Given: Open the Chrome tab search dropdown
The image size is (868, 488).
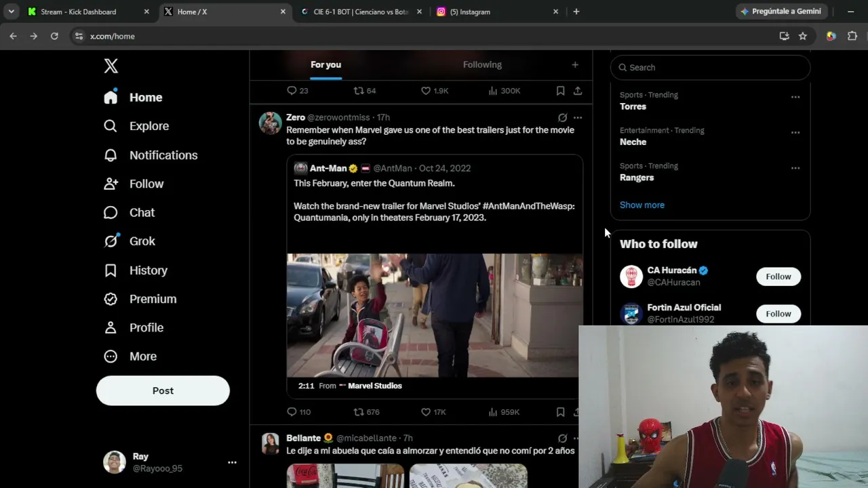Looking at the screenshot, I should click(x=12, y=12).
